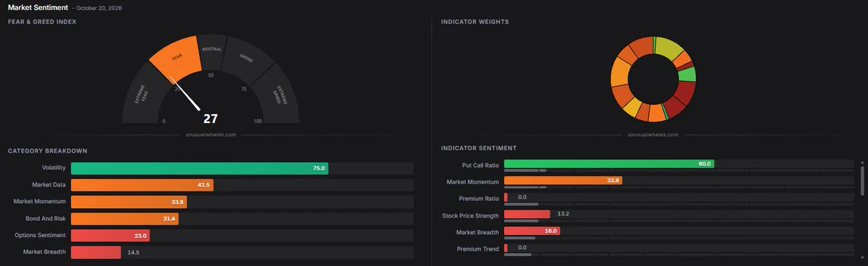Click the INDICATOR SENTIMENT heading
868x266 pixels.
(479, 148)
